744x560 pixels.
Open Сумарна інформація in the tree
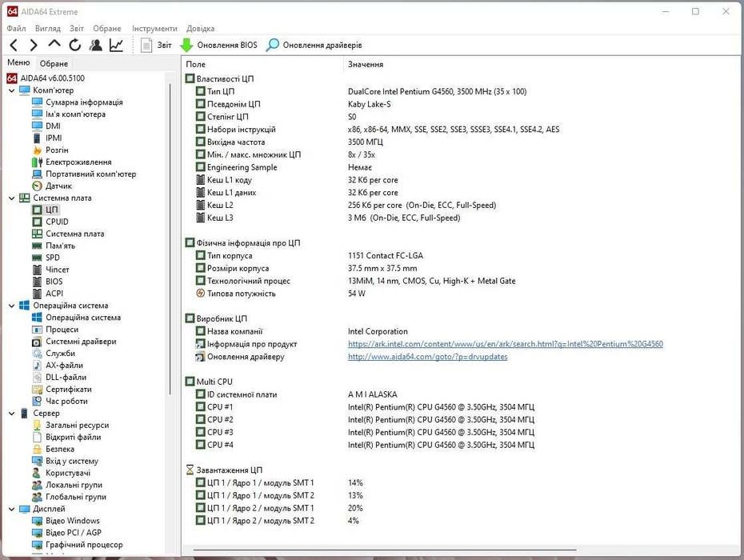click(78, 102)
